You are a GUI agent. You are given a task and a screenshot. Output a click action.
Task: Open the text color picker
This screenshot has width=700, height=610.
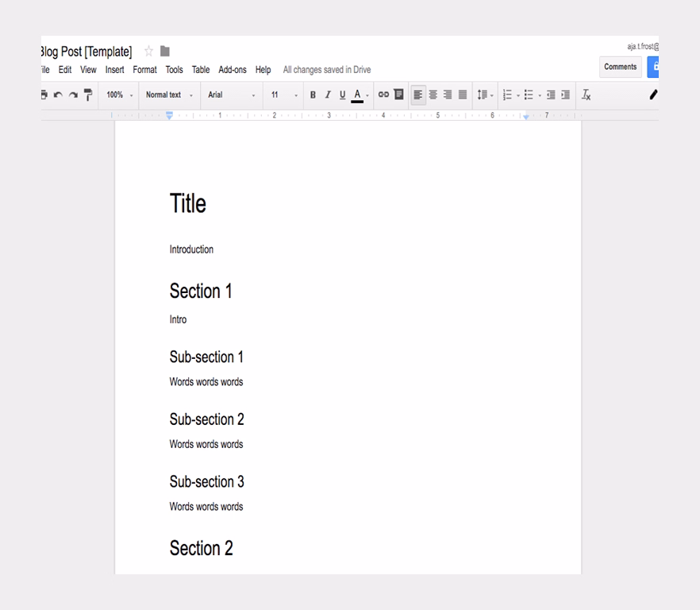pos(360,95)
